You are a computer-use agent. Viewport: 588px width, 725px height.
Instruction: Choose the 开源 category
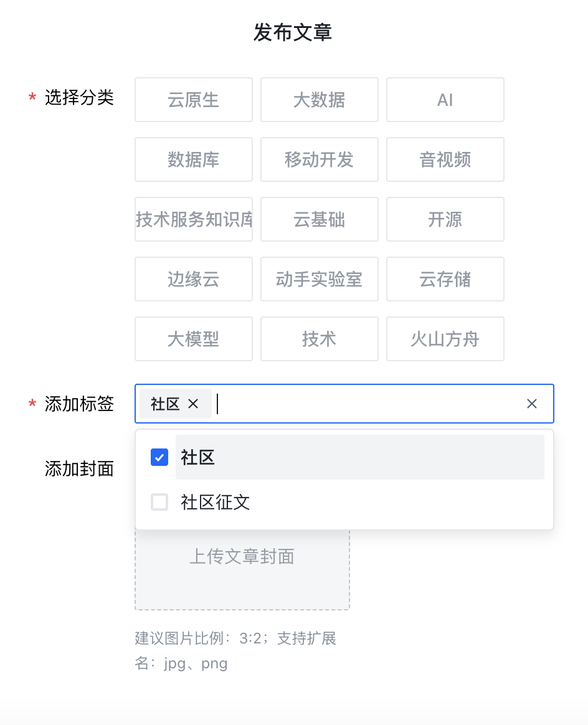tap(445, 219)
